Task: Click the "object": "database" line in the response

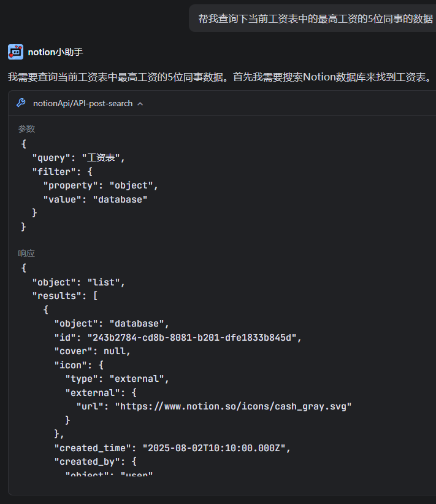Action: point(112,324)
